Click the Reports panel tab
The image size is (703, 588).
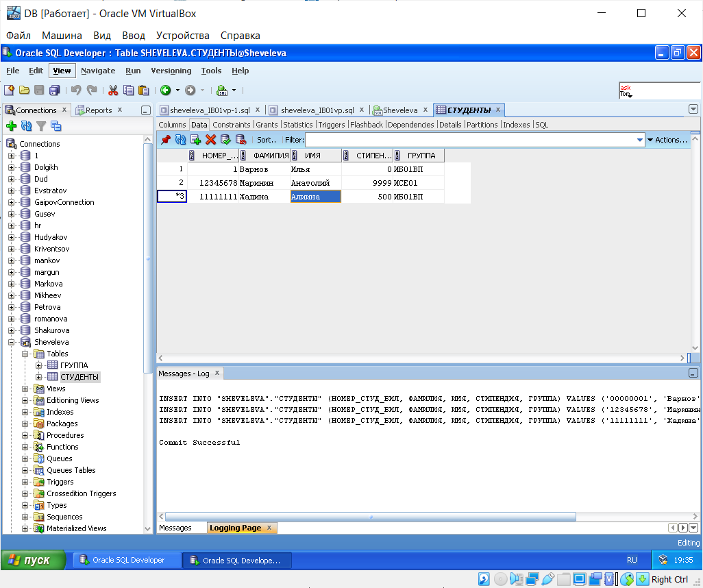99,110
